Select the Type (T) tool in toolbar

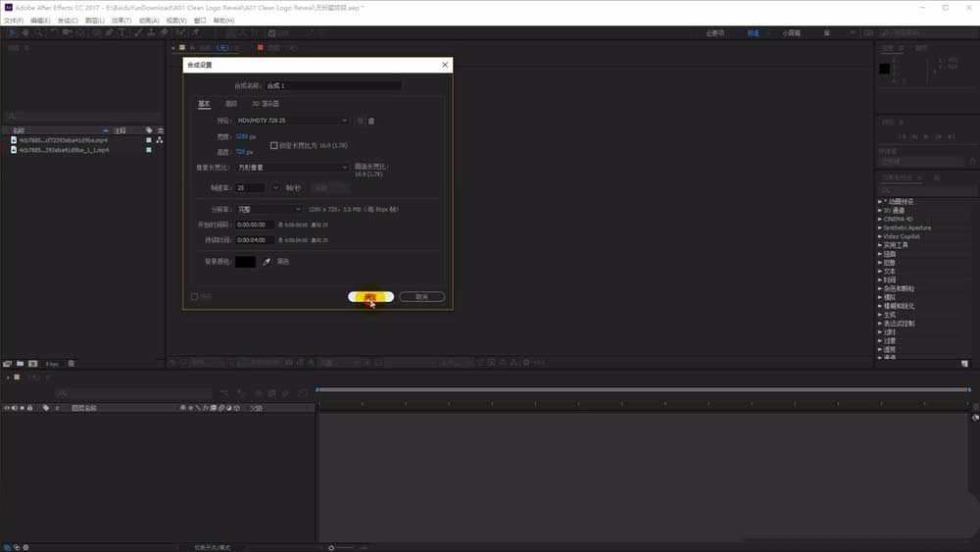coord(122,32)
